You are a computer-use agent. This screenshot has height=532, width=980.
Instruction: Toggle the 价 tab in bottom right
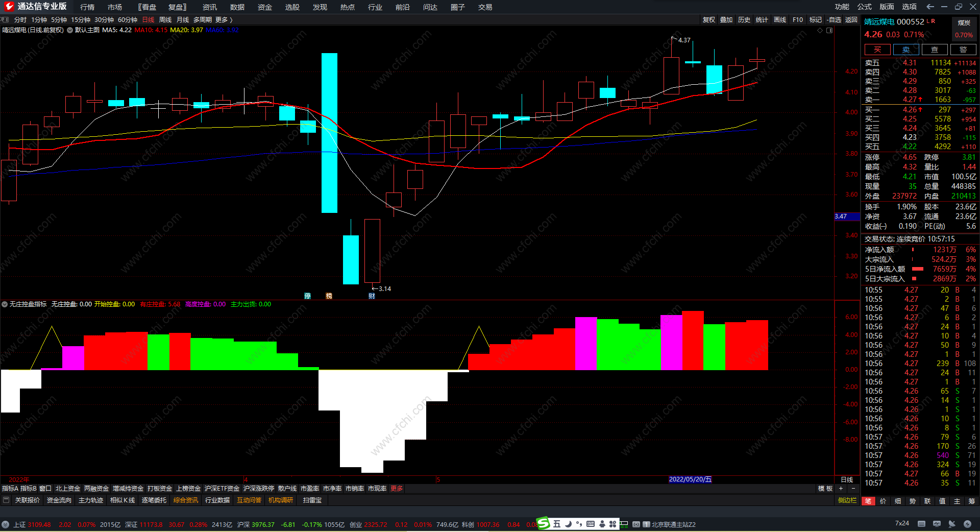pos(883,501)
